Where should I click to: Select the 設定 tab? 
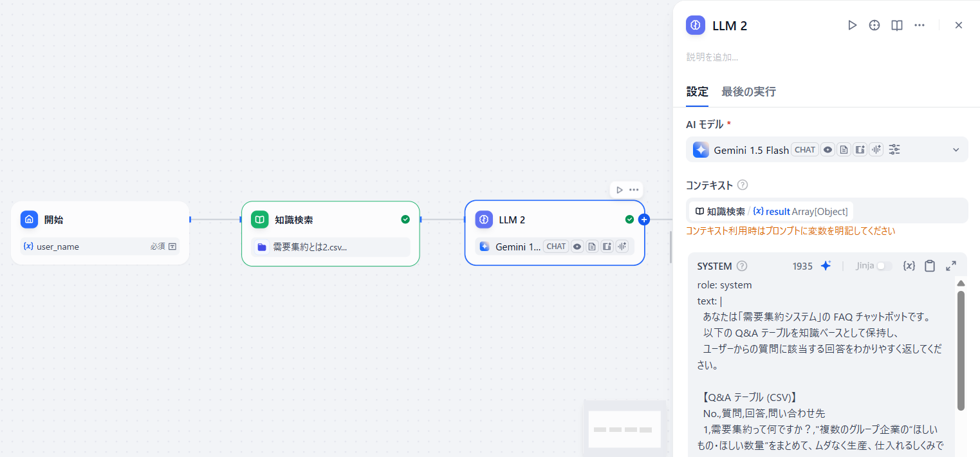697,91
